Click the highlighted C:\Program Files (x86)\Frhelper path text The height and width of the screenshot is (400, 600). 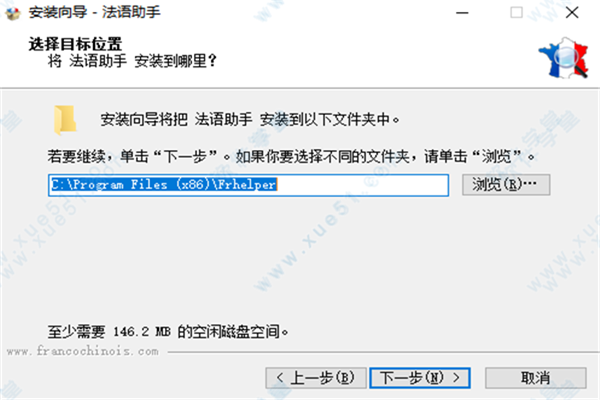(164, 185)
